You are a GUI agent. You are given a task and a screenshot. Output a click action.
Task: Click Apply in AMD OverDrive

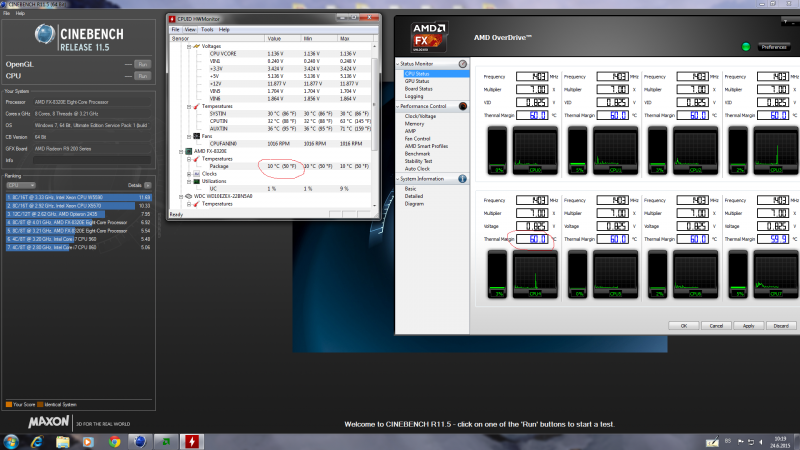tap(748, 326)
